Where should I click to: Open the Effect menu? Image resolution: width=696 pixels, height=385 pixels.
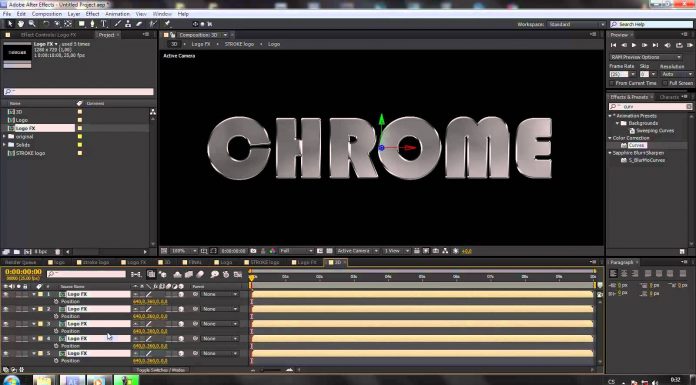coord(92,14)
